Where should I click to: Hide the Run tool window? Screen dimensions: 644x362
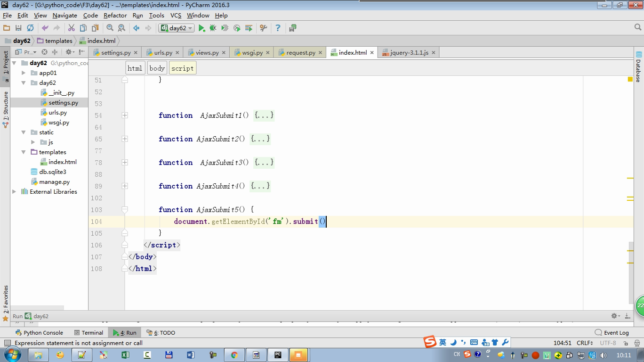[x=628, y=316]
